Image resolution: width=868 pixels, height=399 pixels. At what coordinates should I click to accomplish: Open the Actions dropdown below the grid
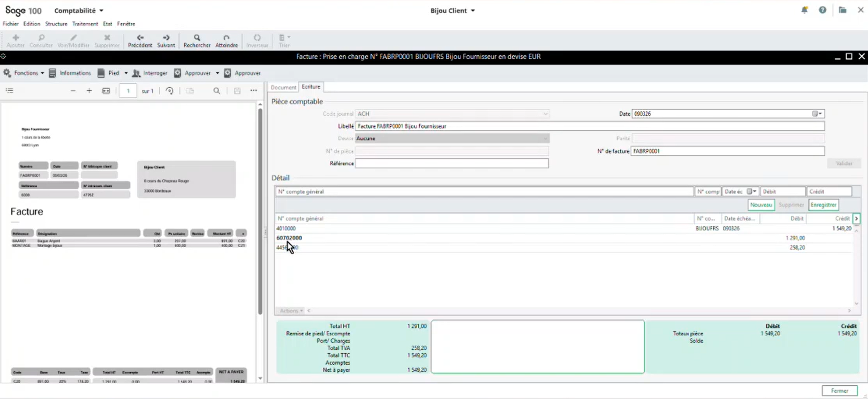pyautogui.click(x=291, y=311)
